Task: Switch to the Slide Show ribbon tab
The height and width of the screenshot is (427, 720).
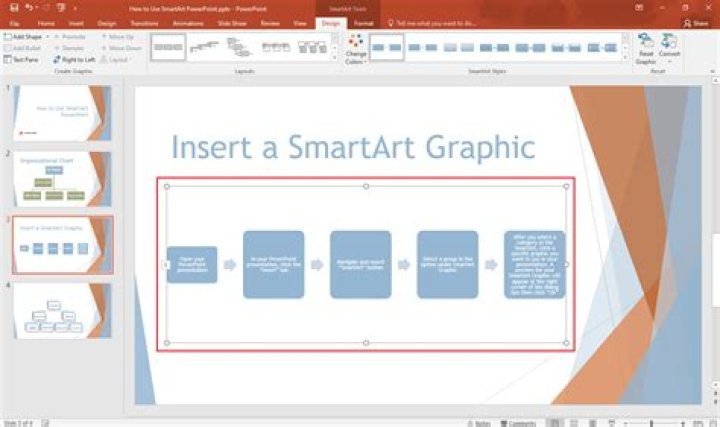Action: point(232,23)
